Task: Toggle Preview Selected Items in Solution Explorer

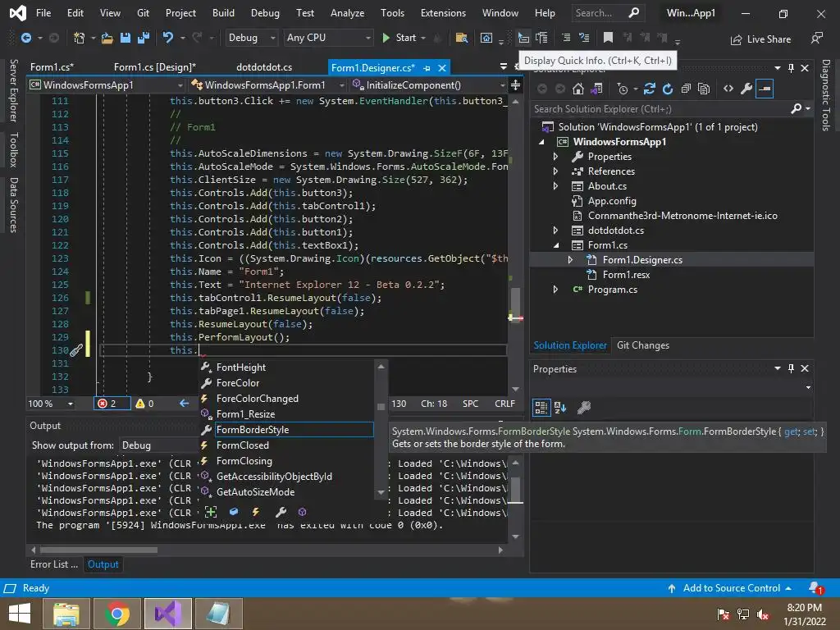Action: pyautogui.click(x=764, y=89)
